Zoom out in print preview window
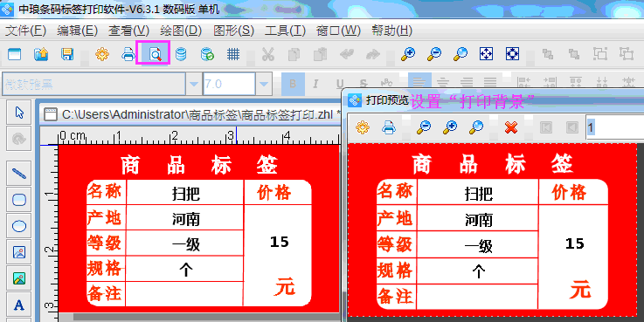The width and height of the screenshot is (644, 322). 424,127
